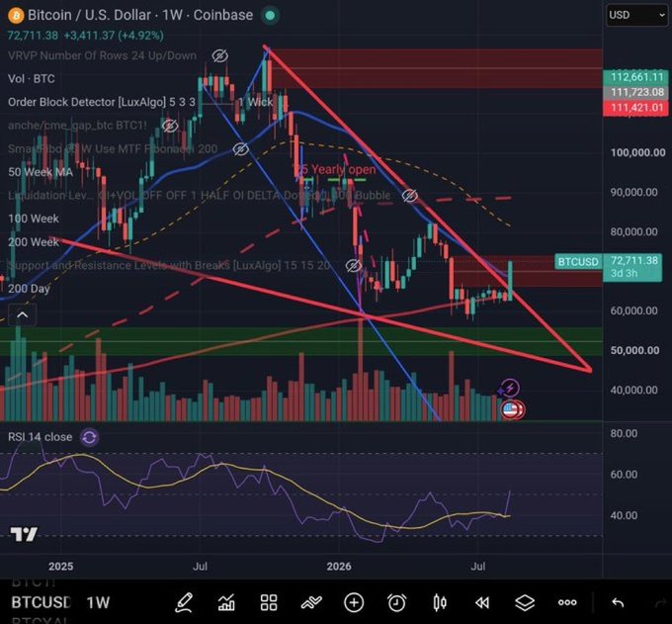This screenshot has width=672, height=624.
Task: Open the 1W timeframe selector
Action: pos(98,602)
